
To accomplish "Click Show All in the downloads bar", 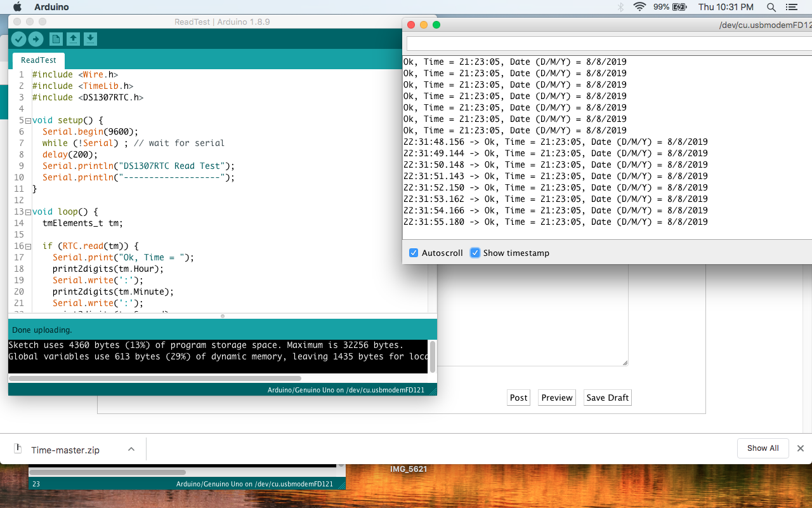I will [763, 448].
